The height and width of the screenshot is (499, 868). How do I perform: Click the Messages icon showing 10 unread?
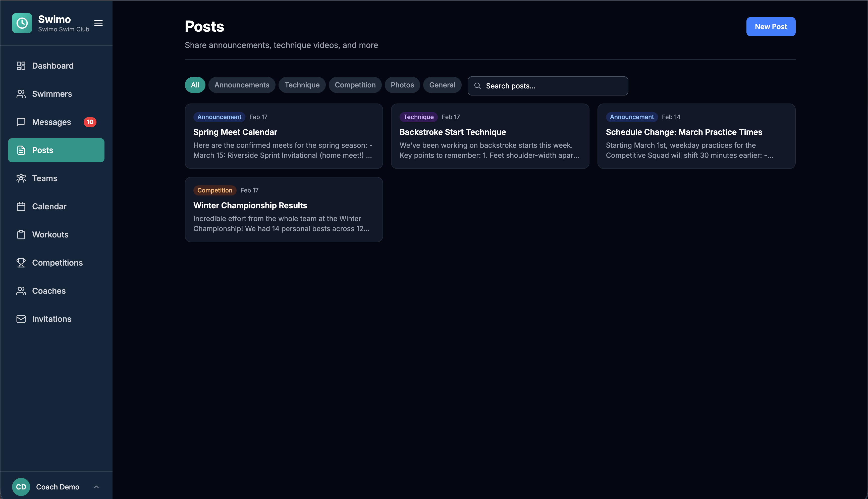pyautogui.click(x=21, y=122)
